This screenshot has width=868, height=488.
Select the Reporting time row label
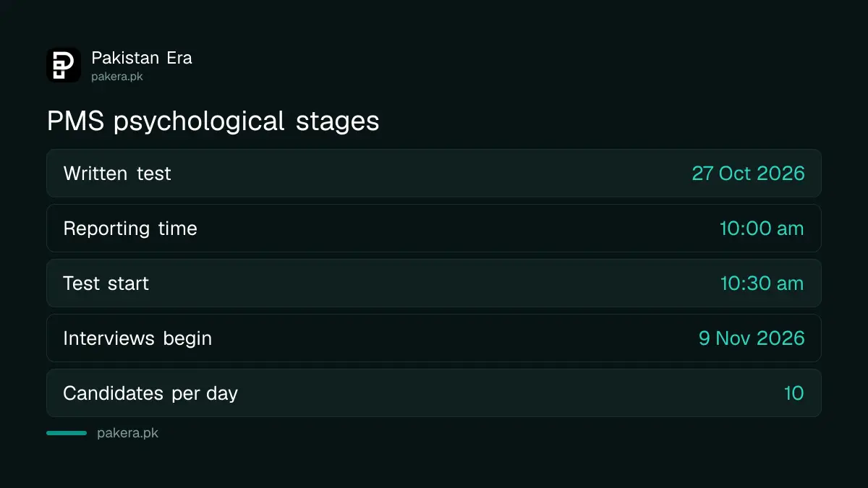coord(130,228)
